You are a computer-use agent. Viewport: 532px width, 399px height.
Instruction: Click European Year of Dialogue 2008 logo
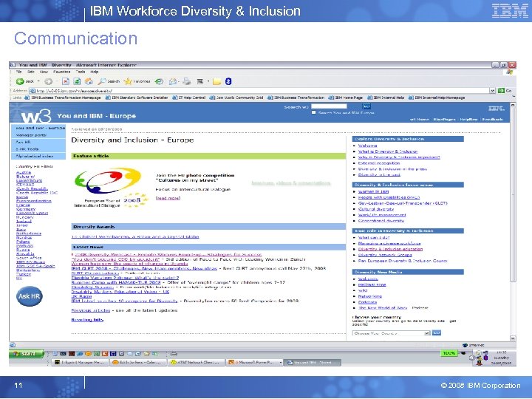pyautogui.click(x=112, y=187)
